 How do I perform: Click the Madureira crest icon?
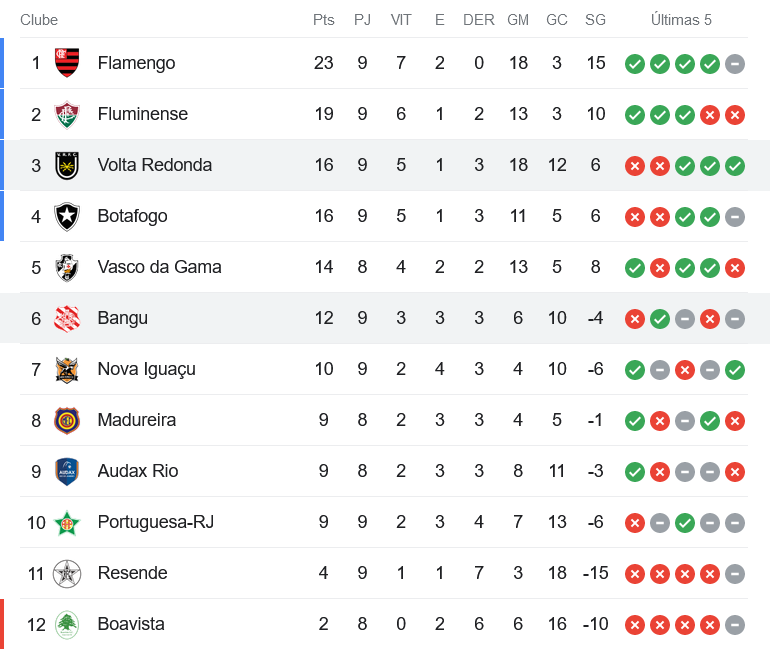point(67,420)
